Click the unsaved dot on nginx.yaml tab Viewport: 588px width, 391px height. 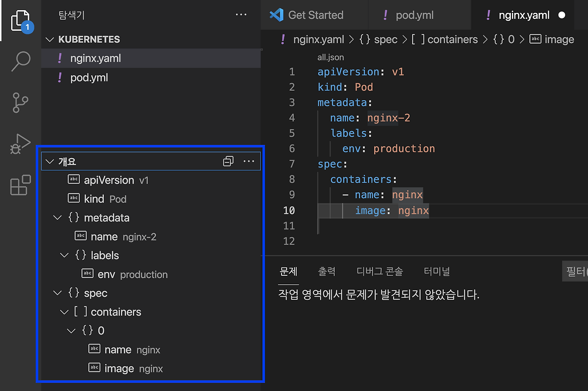561,15
